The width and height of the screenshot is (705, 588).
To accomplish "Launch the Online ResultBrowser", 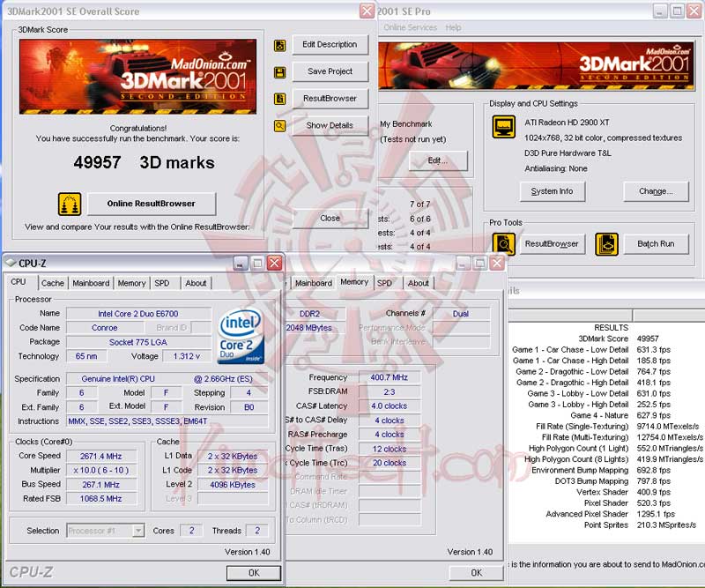I will coord(152,204).
